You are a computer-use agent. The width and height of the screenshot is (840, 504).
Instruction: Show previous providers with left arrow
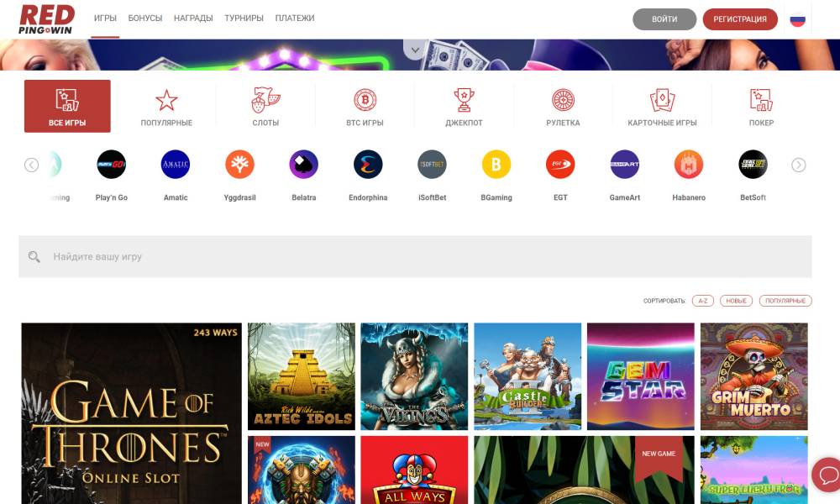(32, 165)
